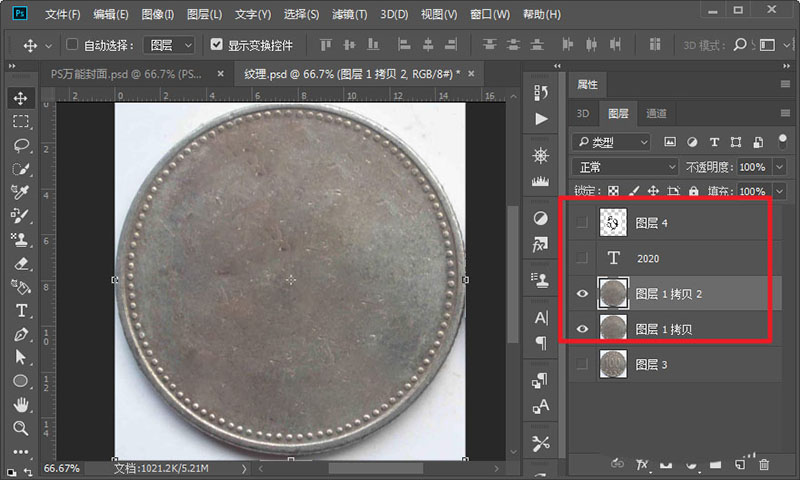Screen dimensions: 800x480
Task: Select the Move tool in toolbox
Action: pos(20,98)
